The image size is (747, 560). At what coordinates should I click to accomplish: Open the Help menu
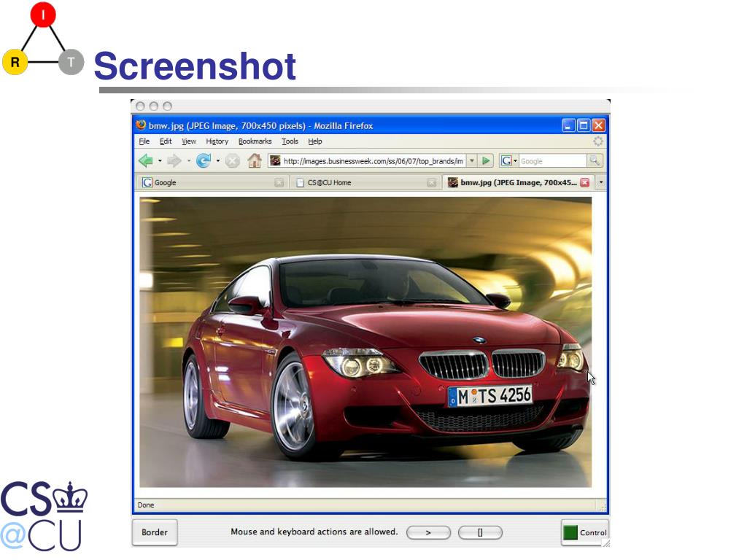tap(315, 141)
